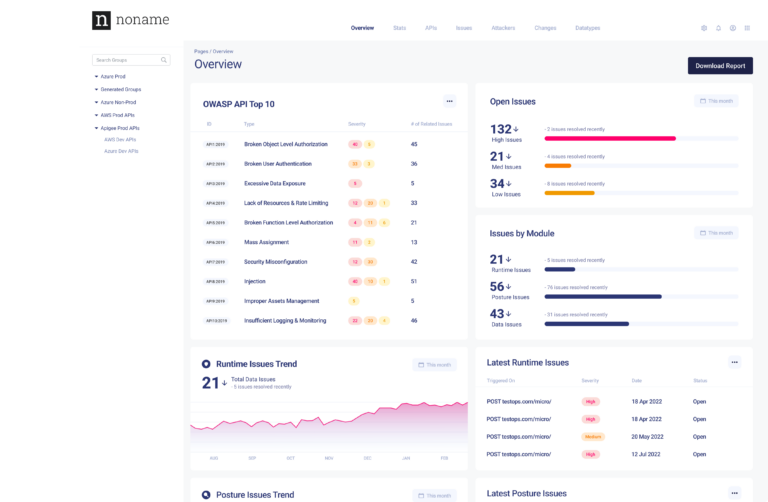The height and width of the screenshot is (502, 768).
Task: Open Issues by Module 'This month' filter
Action: click(716, 232)
